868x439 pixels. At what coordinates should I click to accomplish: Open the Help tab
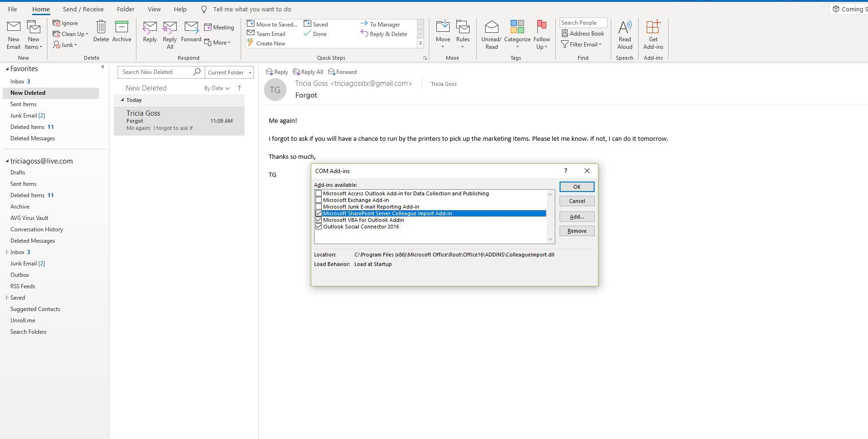(x=180, y=9)
